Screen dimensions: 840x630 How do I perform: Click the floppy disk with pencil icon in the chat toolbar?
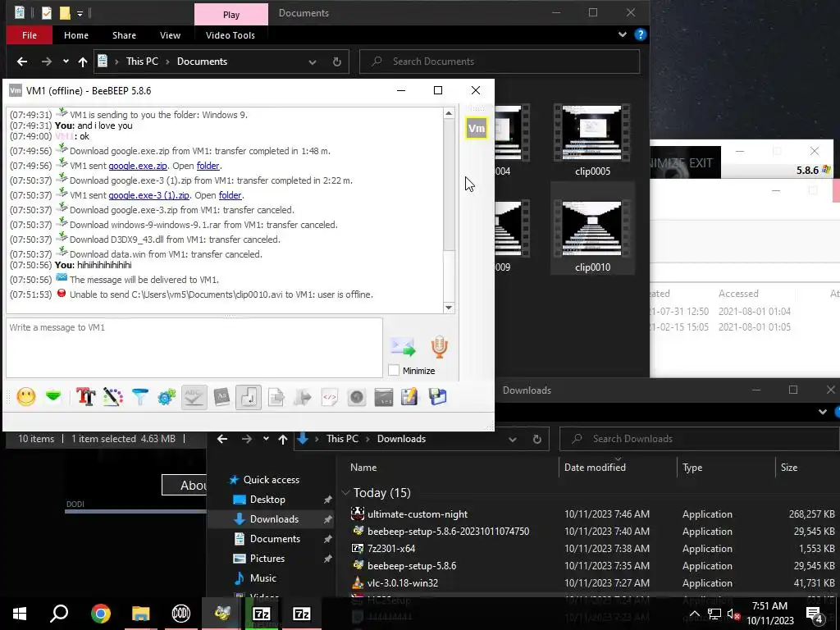(x=409, y=397)
